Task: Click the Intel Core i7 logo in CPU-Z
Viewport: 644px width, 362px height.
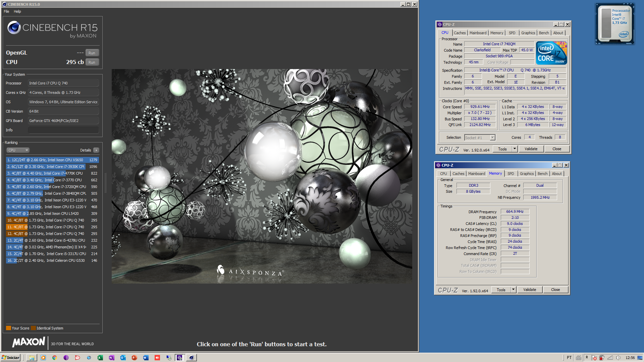Action: tap(551, 53)
